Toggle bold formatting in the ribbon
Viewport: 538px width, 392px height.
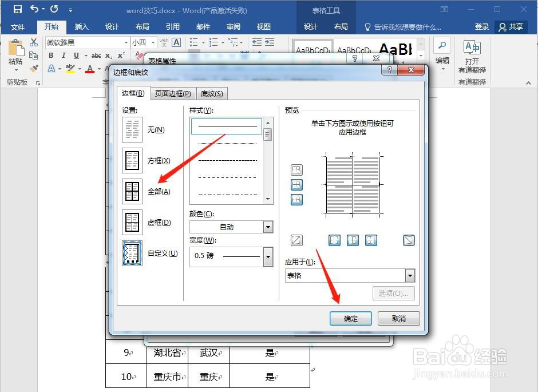pyautogui.click(x=50, y=55)
